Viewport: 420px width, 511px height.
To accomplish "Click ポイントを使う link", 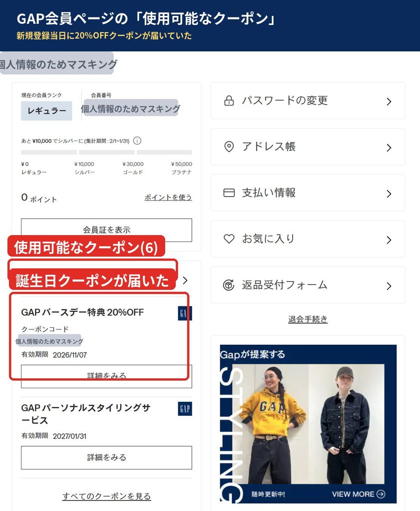I will pyautogui.click(x=168, y=197).
